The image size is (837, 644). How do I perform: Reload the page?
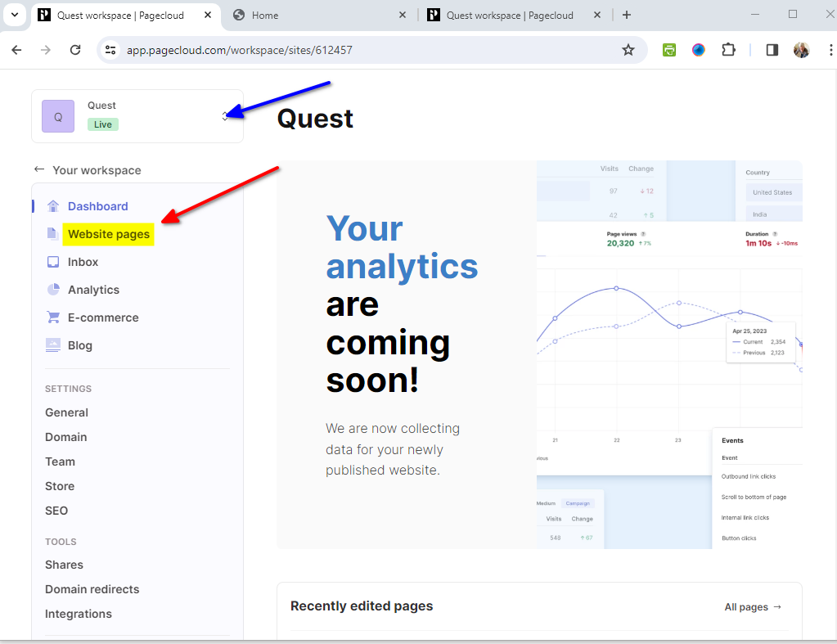coord(75,50)
